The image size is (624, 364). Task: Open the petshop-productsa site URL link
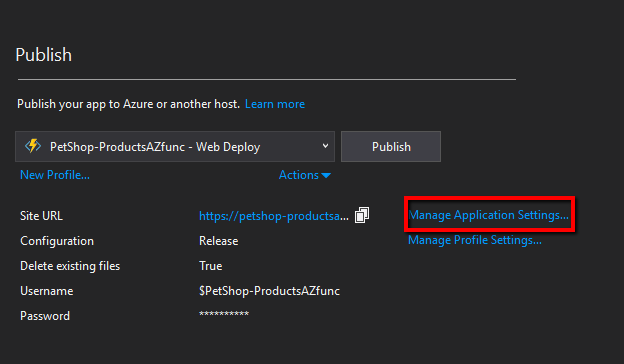click(x=274, y=216)
